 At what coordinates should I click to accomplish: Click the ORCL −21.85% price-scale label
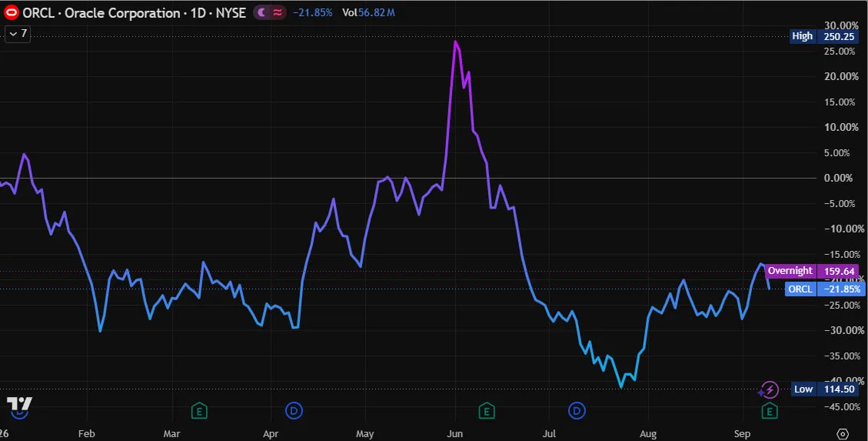tap(825, 289)
